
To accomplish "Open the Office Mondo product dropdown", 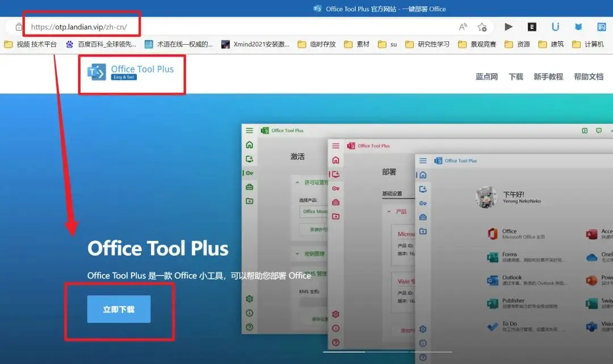I will pyautogui.click(x=313, y=211).
